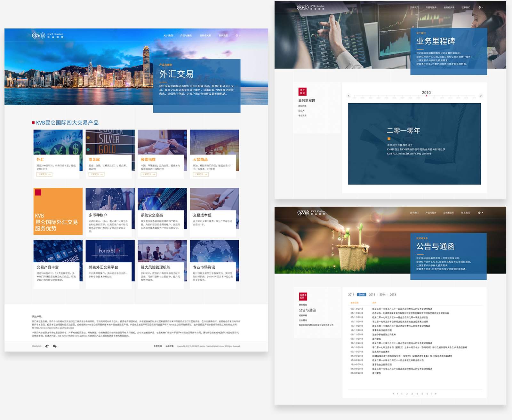Expand language selector on the 外汇交易 page

[238, 36]
